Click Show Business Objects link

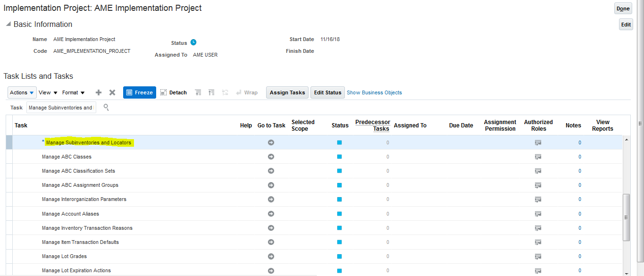374,92
